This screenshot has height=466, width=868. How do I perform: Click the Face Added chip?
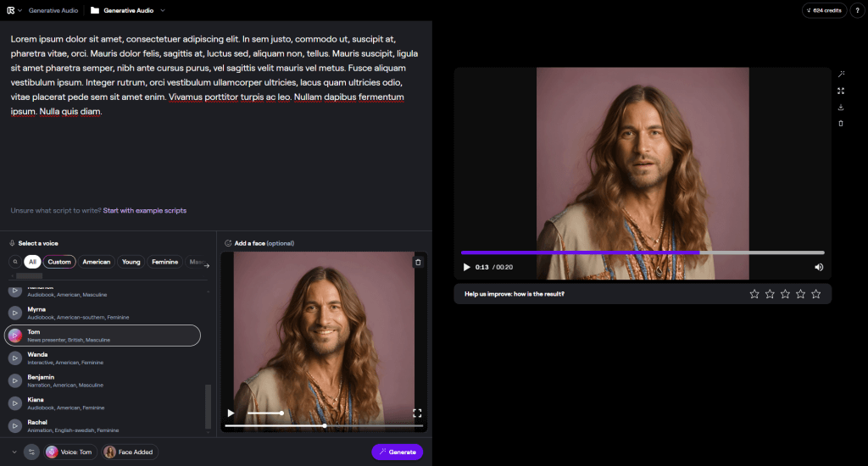tap(130, 452)
